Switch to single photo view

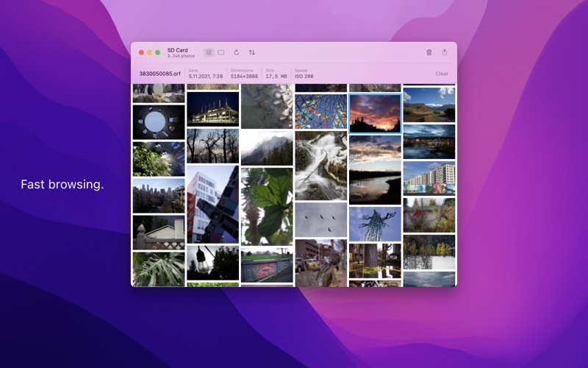[x=221, y=52]
